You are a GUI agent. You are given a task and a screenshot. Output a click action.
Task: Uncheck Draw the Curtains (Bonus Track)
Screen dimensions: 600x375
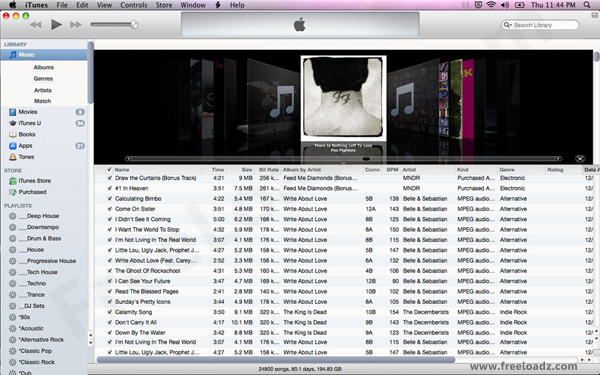[x=109, y=178]
